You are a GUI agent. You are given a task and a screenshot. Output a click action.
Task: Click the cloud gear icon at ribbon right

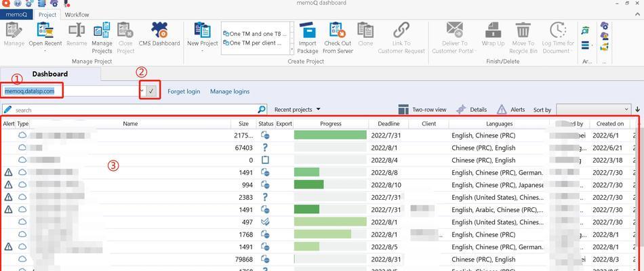click(x=604, y=26)
